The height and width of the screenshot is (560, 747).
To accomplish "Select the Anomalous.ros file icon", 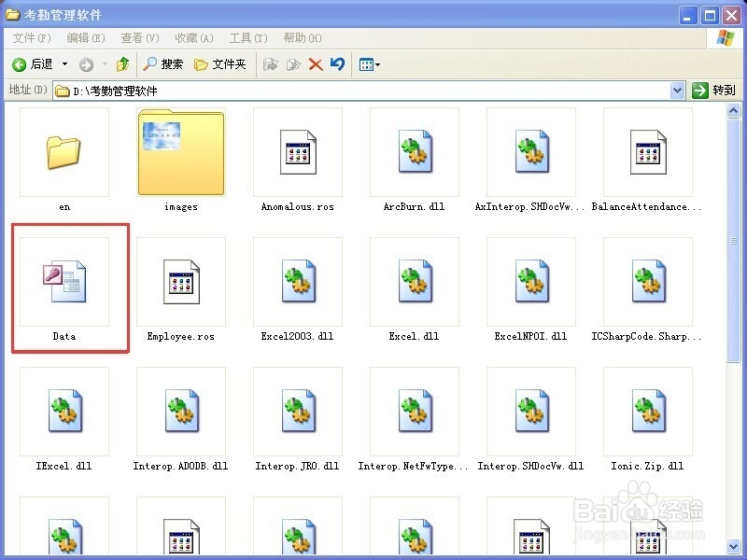I will (x=298, y=152).
